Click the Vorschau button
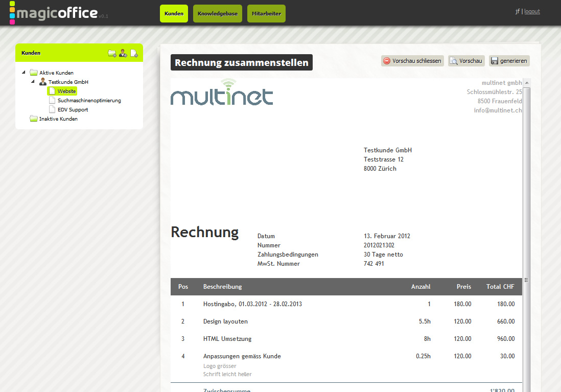 (x=465, y=61)
